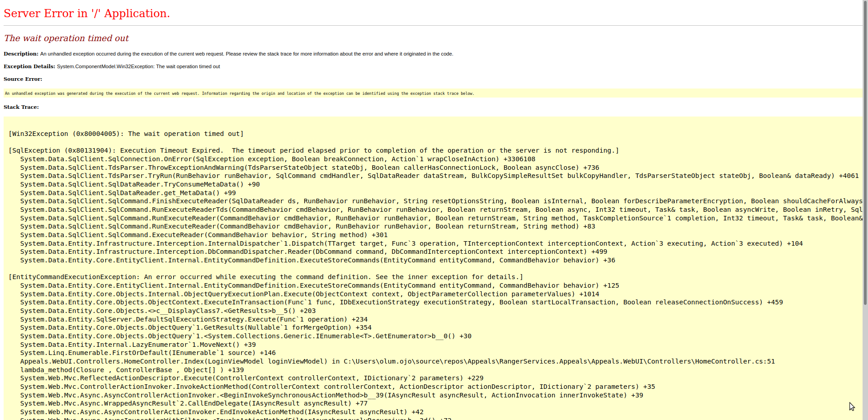
Task: Click the DefaultSqlExecutionStrategy.Execute line
Action: 193,319
